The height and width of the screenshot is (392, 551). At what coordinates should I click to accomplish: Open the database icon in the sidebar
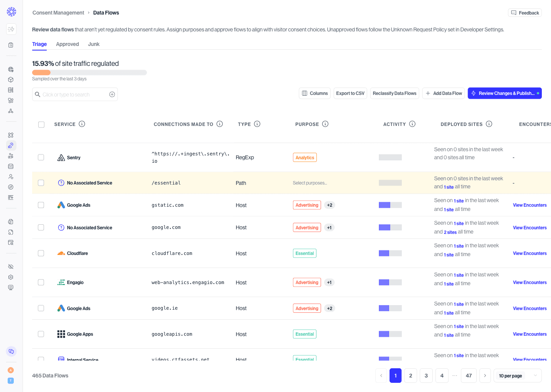11,90
